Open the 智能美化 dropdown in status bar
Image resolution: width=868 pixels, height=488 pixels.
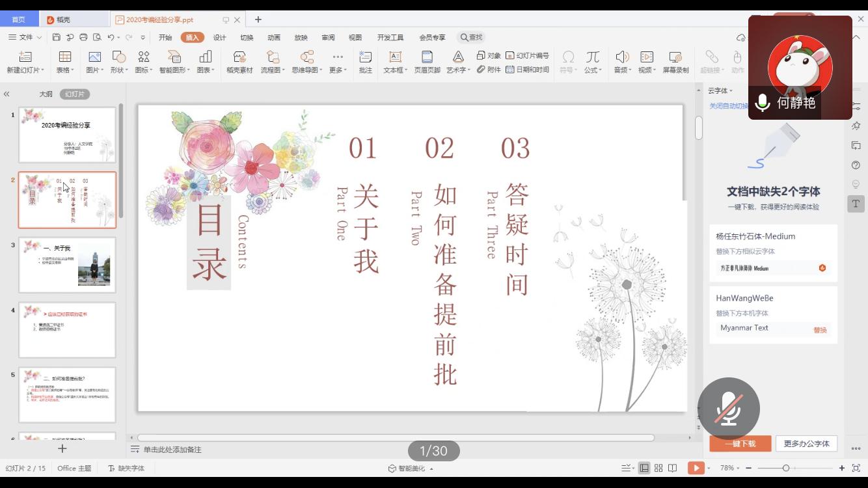coord(411,468)
